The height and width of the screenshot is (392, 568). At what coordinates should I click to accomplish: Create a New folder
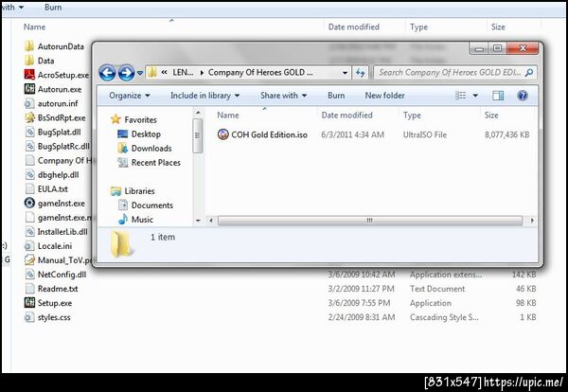[x=384, y=96]
